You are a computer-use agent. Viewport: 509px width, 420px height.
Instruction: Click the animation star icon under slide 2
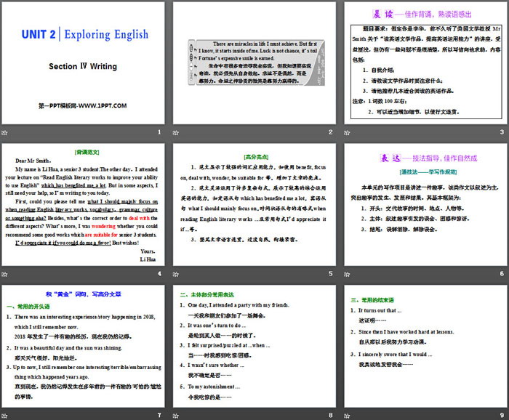tap(177, 132)
